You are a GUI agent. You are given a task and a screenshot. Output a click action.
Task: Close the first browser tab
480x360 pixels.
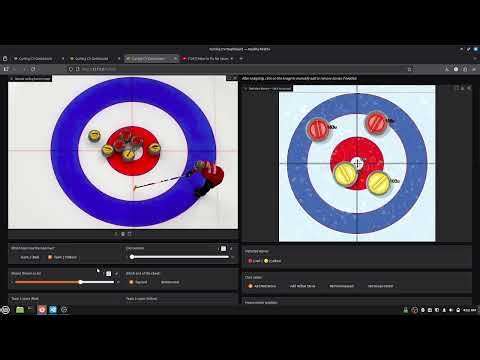tap(63, 59)
